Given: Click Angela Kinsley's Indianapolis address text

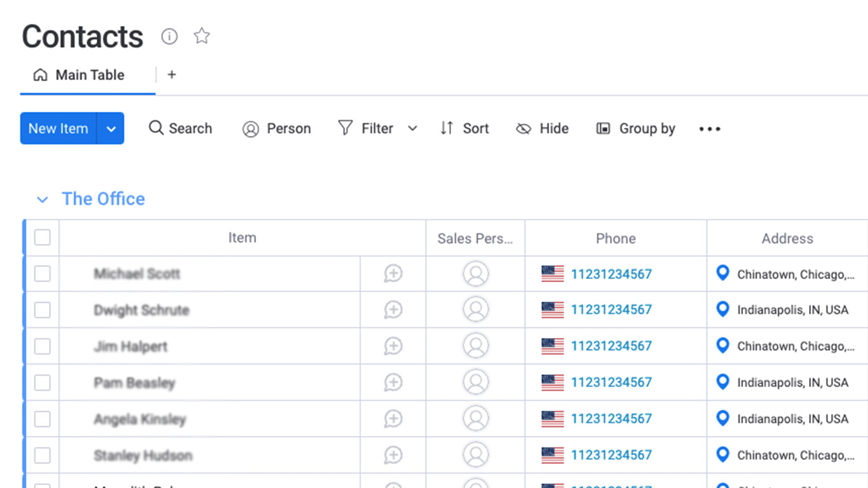Looking at the screenshot, I should click(x=793, y=419).
